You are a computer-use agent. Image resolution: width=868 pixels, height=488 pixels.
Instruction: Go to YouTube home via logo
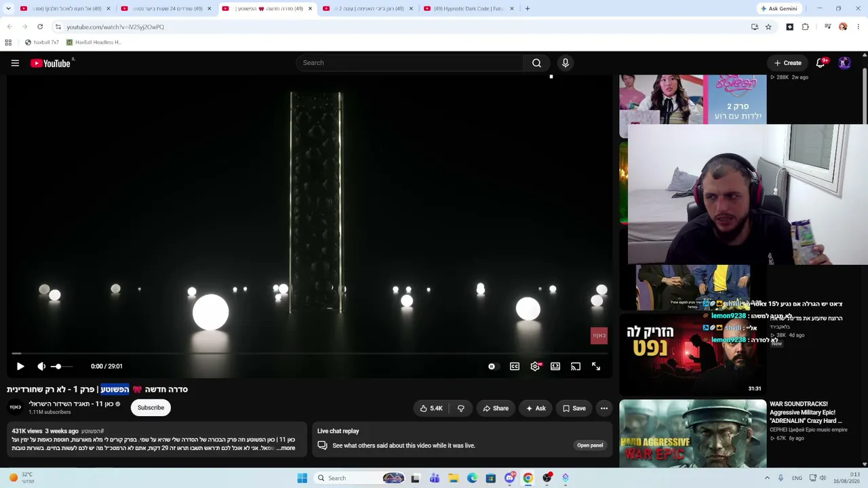coord(51,63)
